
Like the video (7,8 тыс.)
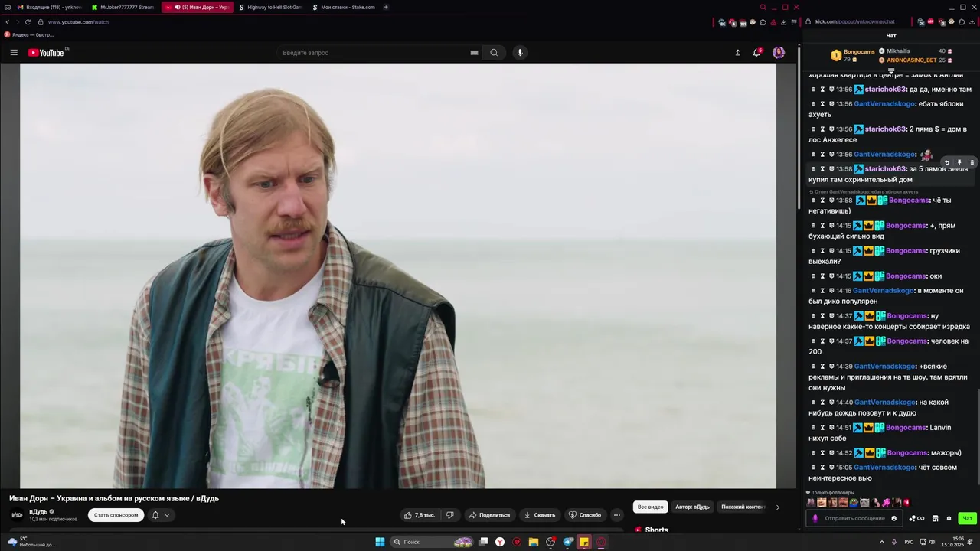coord(420,515)
